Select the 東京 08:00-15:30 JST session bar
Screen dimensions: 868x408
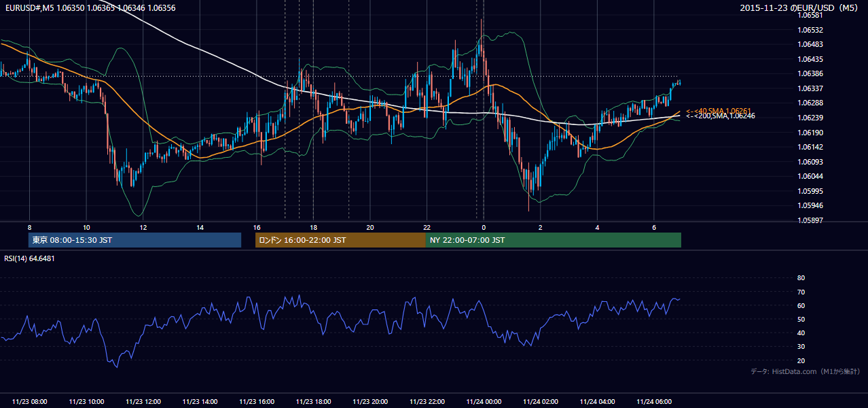point(134,240)
